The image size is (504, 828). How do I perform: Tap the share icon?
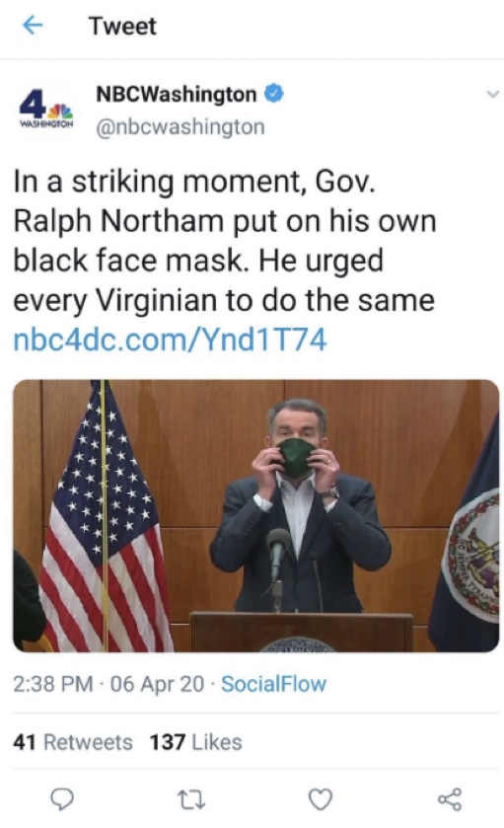coord(450,799)
